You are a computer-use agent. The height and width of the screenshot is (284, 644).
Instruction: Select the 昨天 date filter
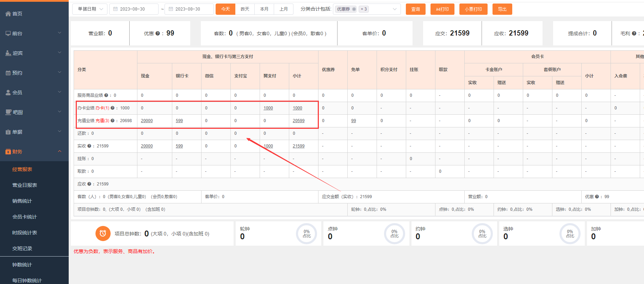coord(245,9)
